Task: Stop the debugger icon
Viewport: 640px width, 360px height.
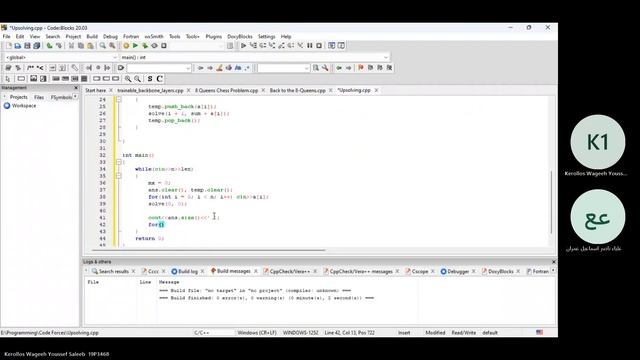Action: coord(319,46)
